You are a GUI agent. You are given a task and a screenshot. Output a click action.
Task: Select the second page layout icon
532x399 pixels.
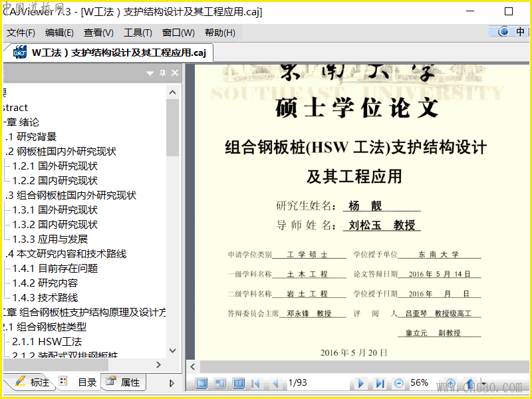click(x=220, y=384)
